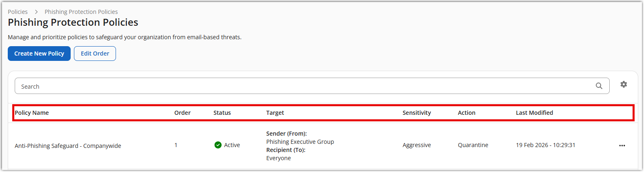This screenshot has width=644, height=172.
Task: Click Phishing Protection Policies breadcrumb
Action: pos(81,12)
